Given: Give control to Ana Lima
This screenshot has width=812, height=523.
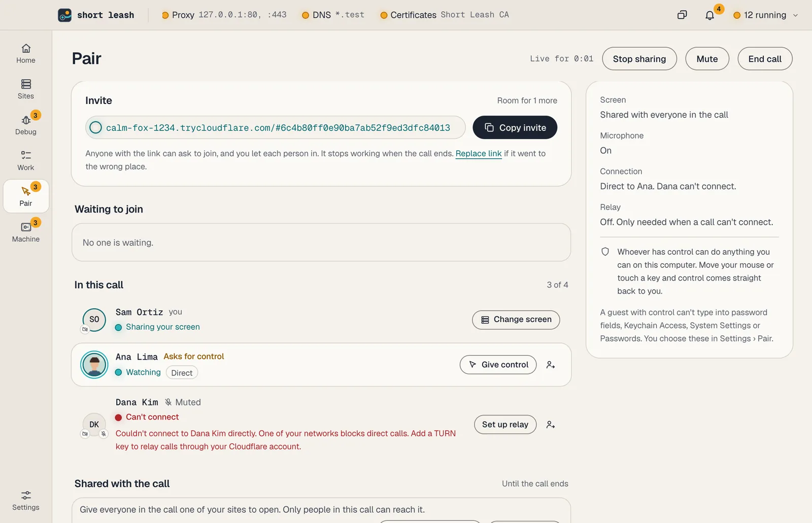Looking at the screenshot, I should point(498,365).
